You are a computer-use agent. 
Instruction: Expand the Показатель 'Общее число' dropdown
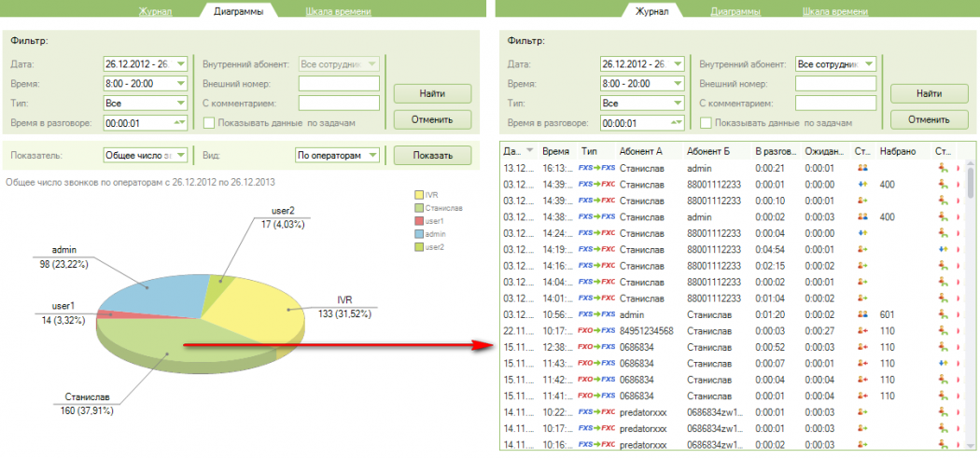[180, 156]
